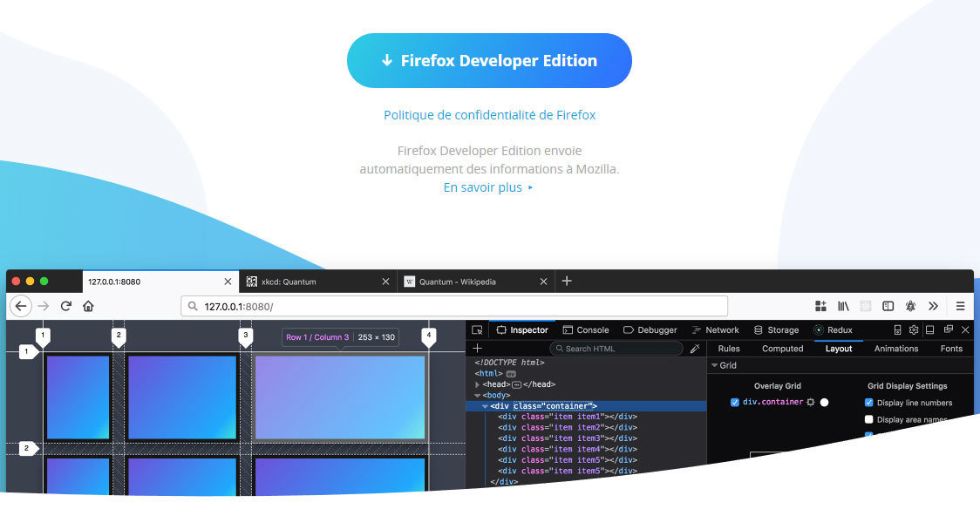Select the 127.0.0.1:8080 browser tab
980x516 pixels.
(x=160, y=282)
